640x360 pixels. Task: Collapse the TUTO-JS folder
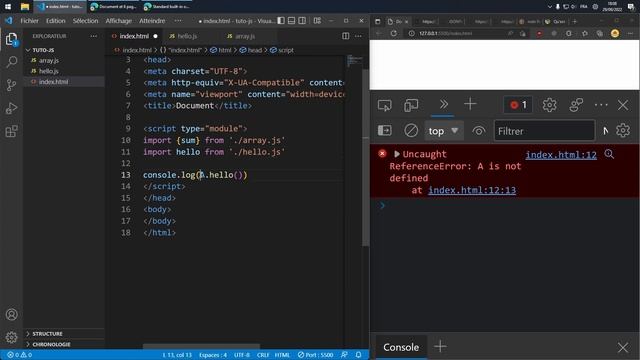pyautogui.click(x=43, y=50)
